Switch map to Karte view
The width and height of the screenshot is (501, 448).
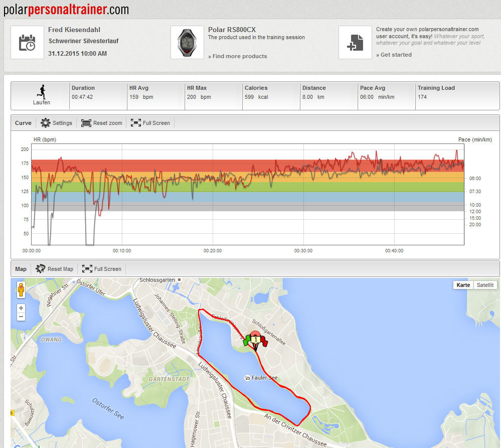pyautogui.click(x=463, y=285)
